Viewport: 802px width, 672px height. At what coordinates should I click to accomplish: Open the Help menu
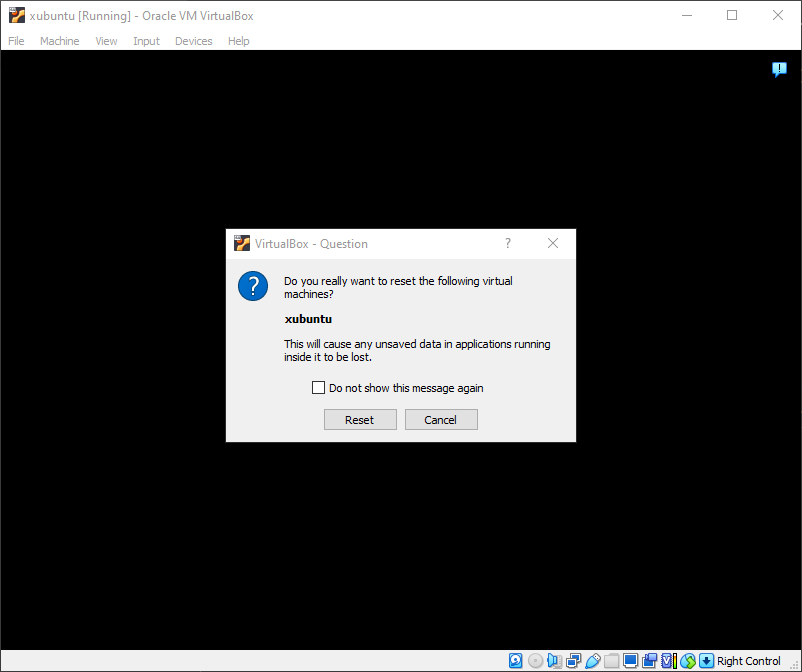pyautogui.click(x=238, y=41)
